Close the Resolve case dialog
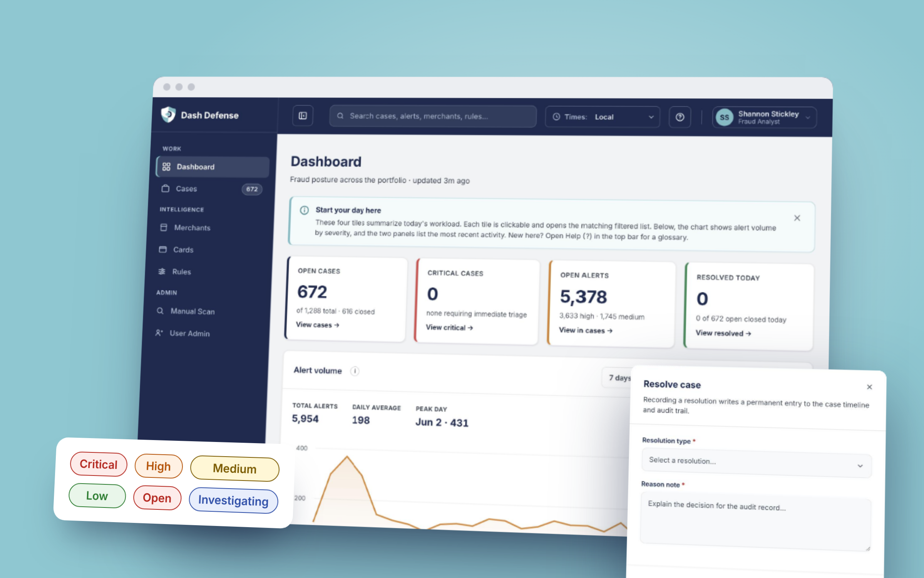 pos(869,387)
